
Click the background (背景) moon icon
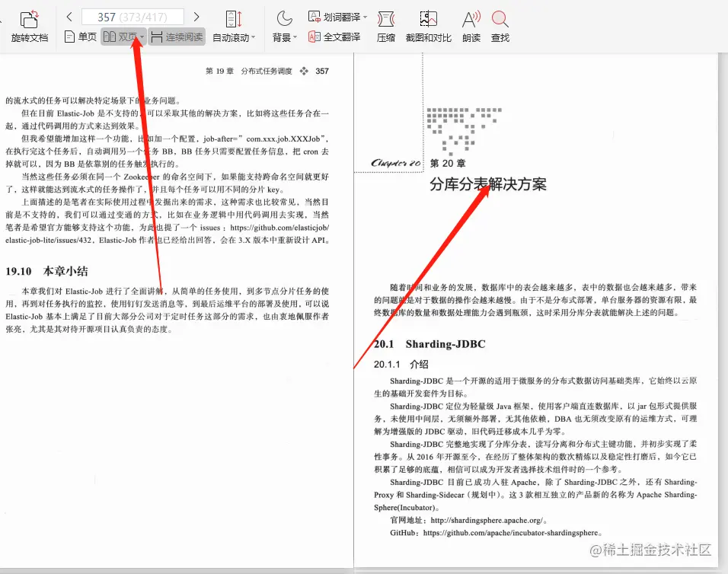[x=284, y=19]
